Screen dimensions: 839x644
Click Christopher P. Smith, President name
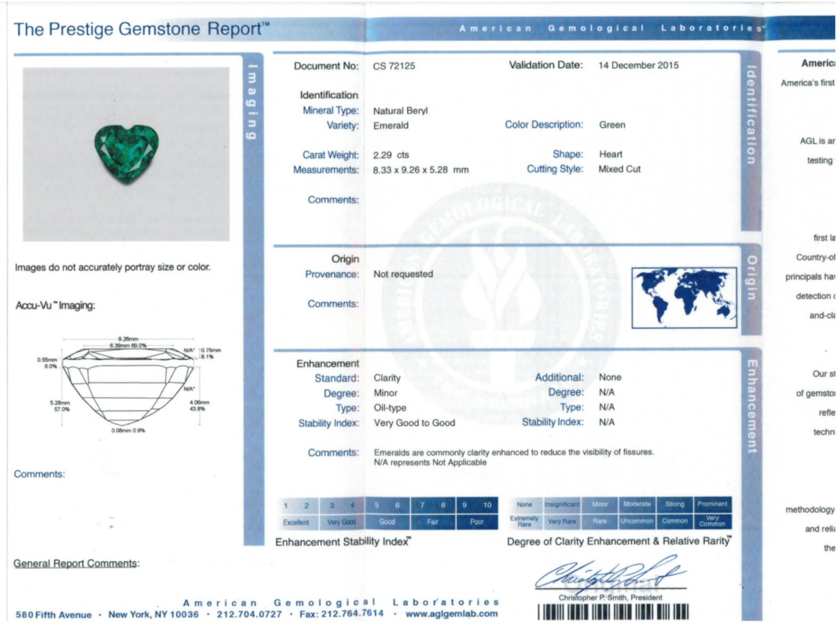(610, 598)
